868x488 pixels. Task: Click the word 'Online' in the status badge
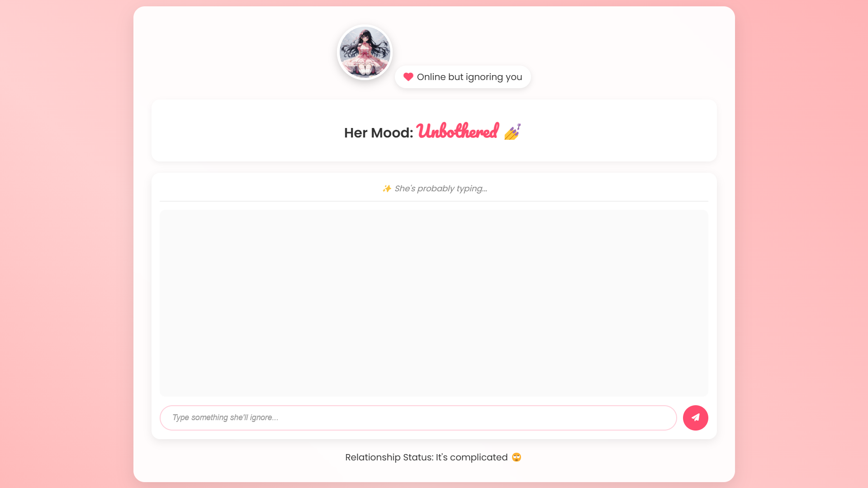click(431, 77)
